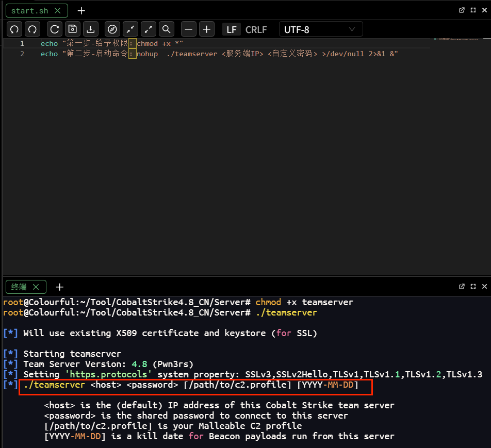Image resolution: width=491 pixels, height=448 pixels.
Task: Make the editor panel fullscreen
Action: (473, 10)
